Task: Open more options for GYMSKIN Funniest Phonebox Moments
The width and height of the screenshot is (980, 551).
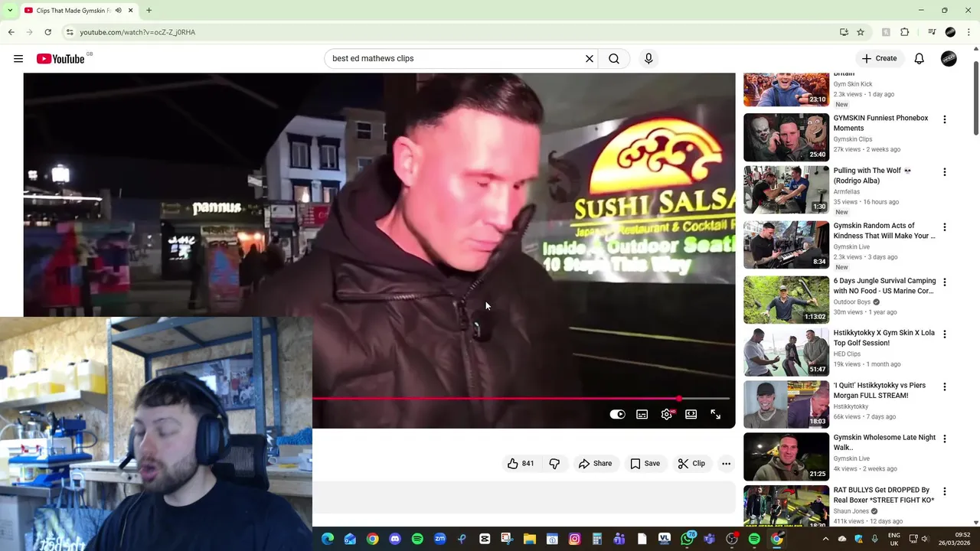Action: click(x=944, y=119)
